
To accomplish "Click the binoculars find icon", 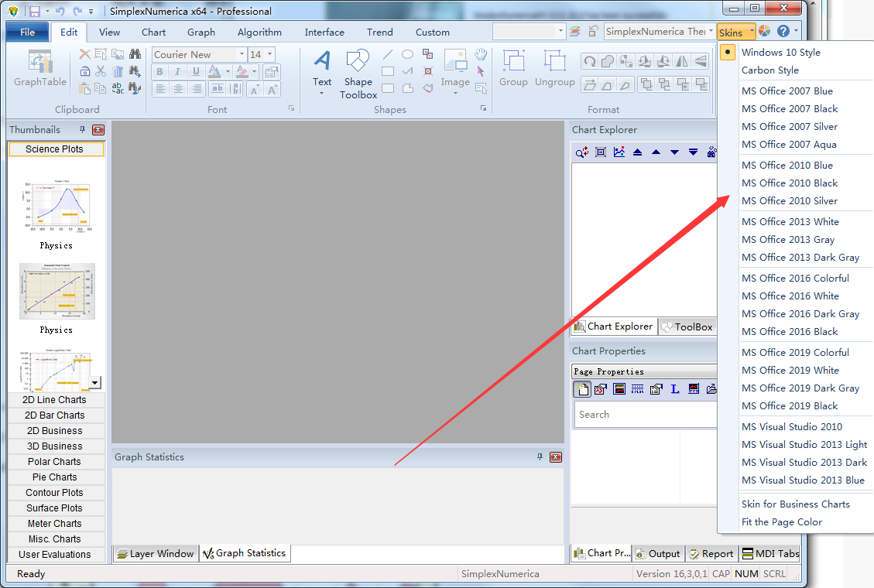I will coord(135,54).
